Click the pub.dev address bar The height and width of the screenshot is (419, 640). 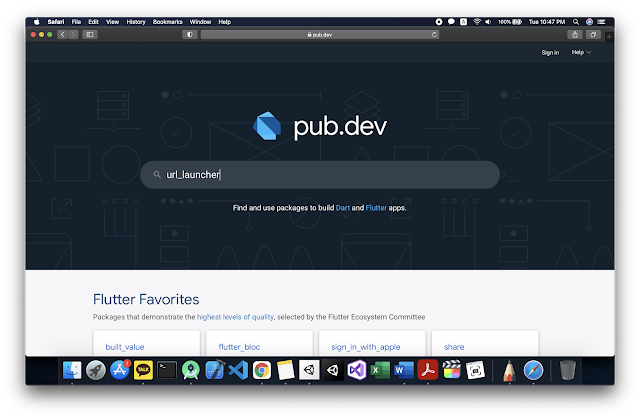click(320, 35)
